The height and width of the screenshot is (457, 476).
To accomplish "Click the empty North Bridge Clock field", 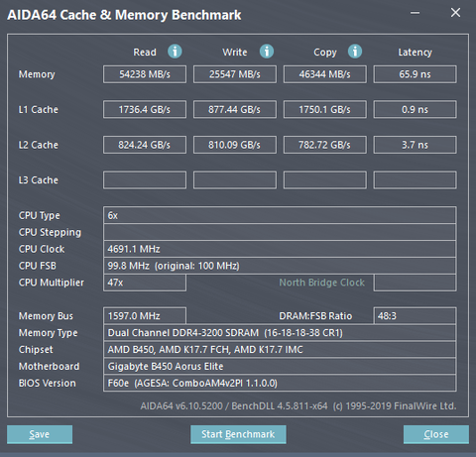I will (x=415, y=283).
